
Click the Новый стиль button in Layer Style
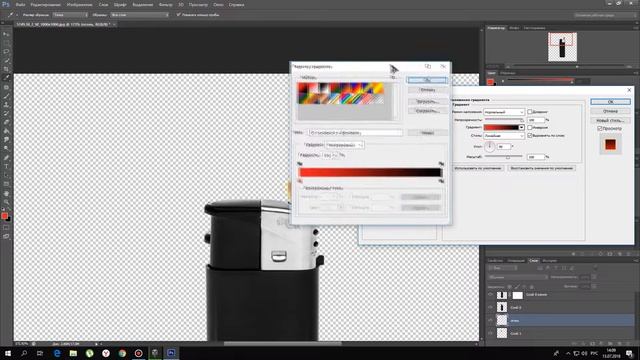(x=610, y=120)
